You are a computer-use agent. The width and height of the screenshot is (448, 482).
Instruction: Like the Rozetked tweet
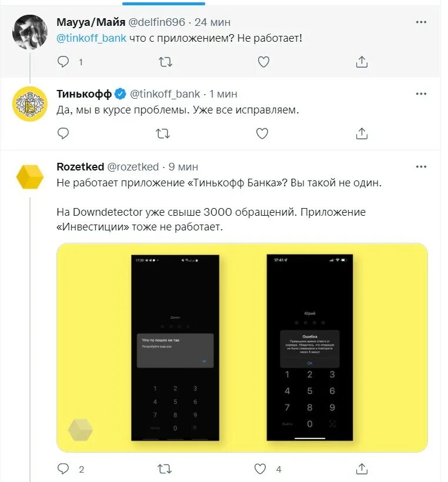click(260, 469)
